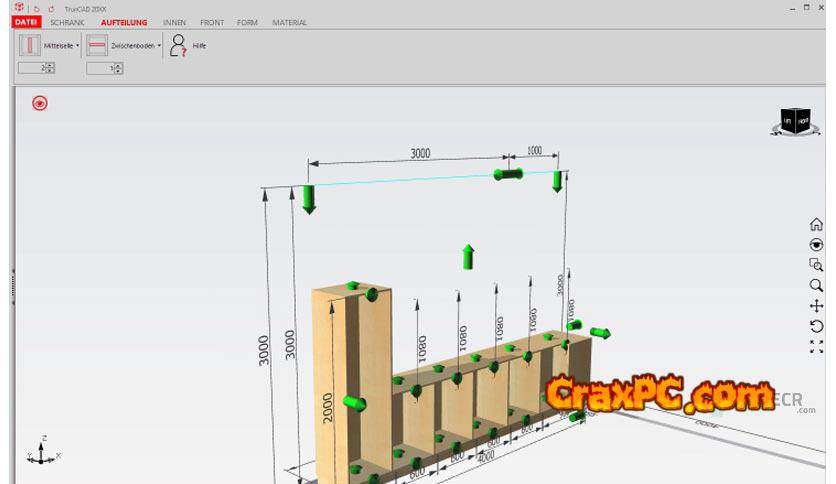
Task: Toggle the red eye visibility icon
Action: tap(40, 103)
